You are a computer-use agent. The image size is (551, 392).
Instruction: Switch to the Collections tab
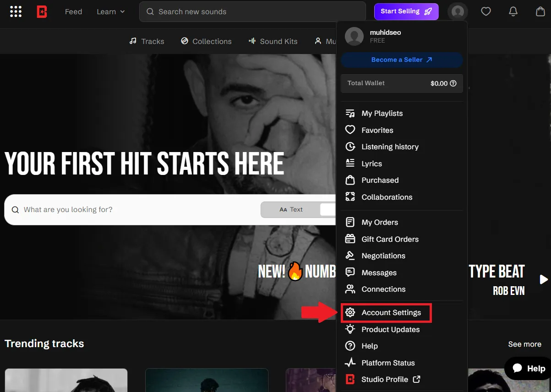pyautogui.click(x=206, y=41)
